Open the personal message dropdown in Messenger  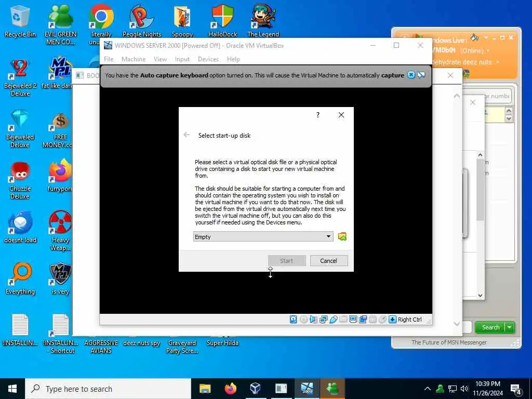point(498,62)
